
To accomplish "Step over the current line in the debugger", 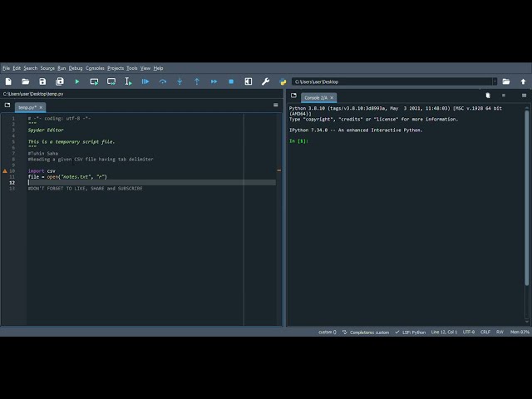I will (x=163, y=81).
